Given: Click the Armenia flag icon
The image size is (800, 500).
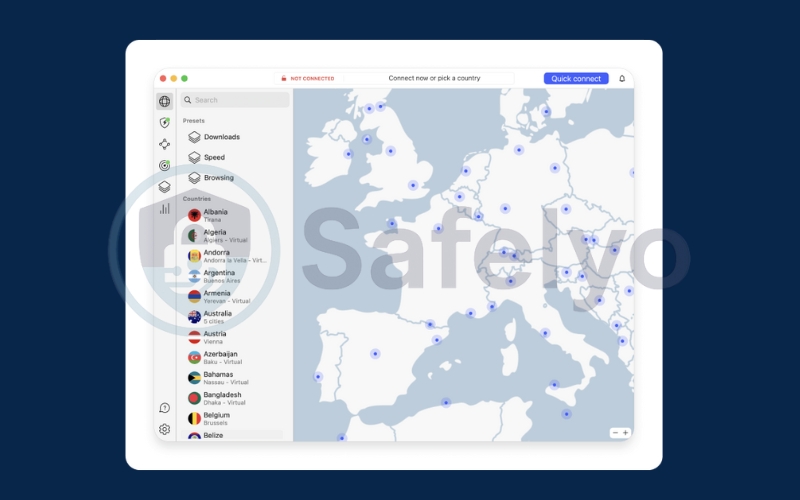Looking at the screenshot, I should [x=194, y=296].
